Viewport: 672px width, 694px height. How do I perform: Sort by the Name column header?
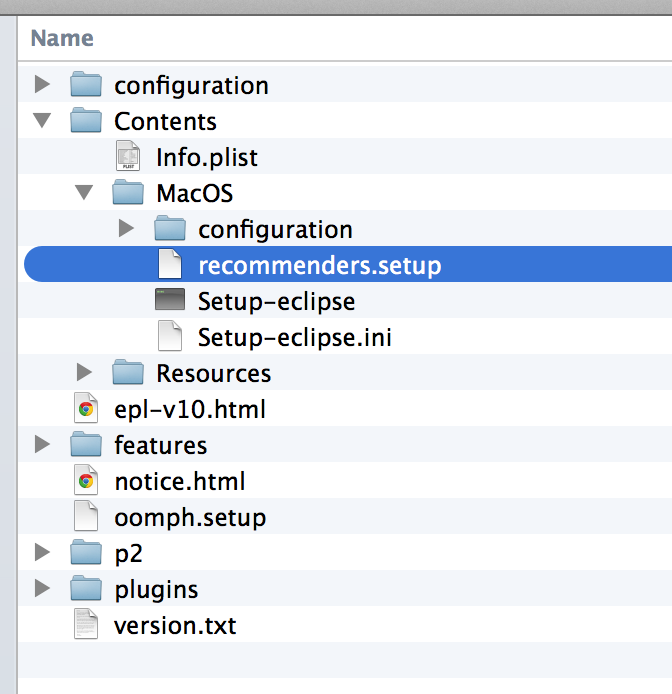coord(62,38)
